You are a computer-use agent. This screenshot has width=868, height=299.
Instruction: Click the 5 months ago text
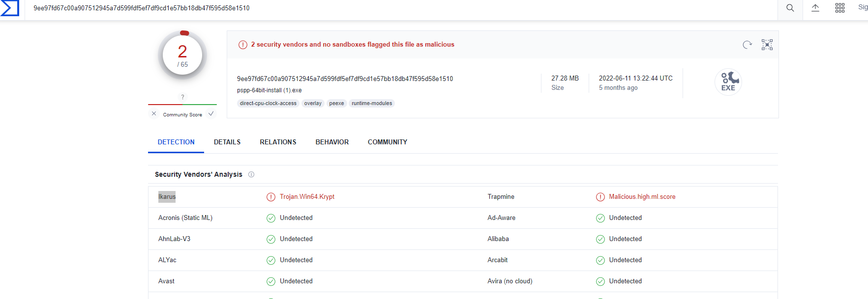(x=618, y=88)
